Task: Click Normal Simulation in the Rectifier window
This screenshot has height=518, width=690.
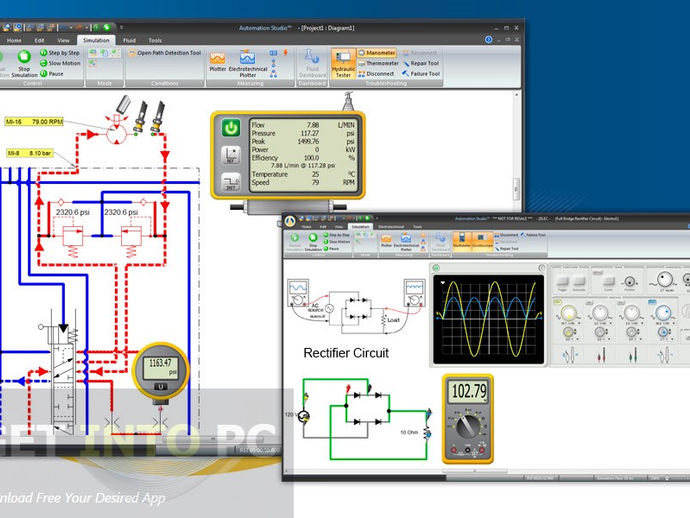Action: 295,242
